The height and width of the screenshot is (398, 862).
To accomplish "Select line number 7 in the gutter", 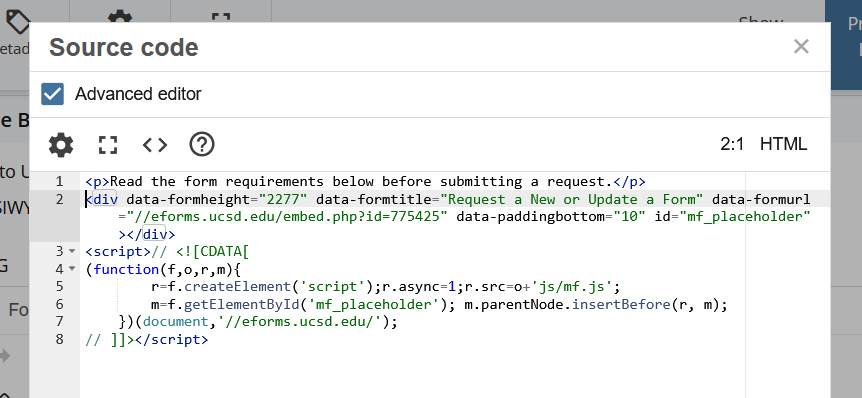I will (59, 321).
